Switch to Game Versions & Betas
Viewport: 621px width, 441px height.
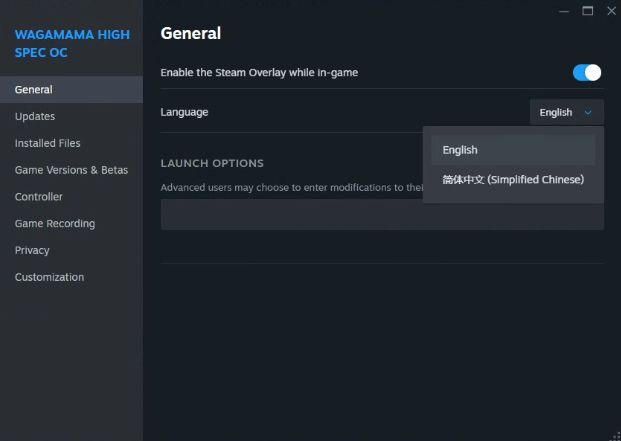pos(71,170)
